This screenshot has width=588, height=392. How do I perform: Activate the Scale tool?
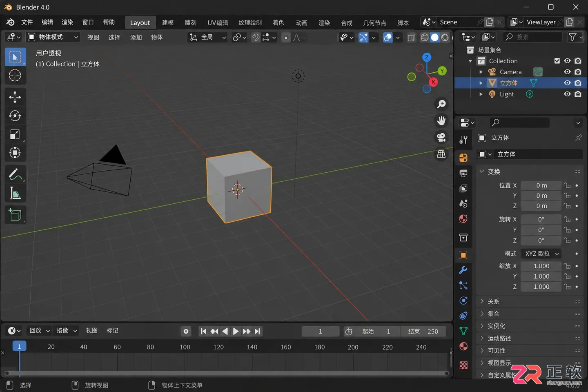point(15,134)
